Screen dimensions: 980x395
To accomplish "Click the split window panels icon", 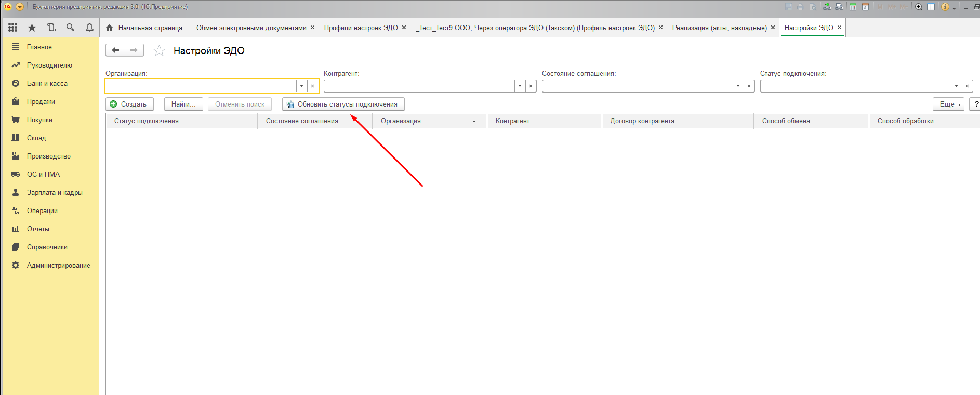I will click(x=931, y=7).
